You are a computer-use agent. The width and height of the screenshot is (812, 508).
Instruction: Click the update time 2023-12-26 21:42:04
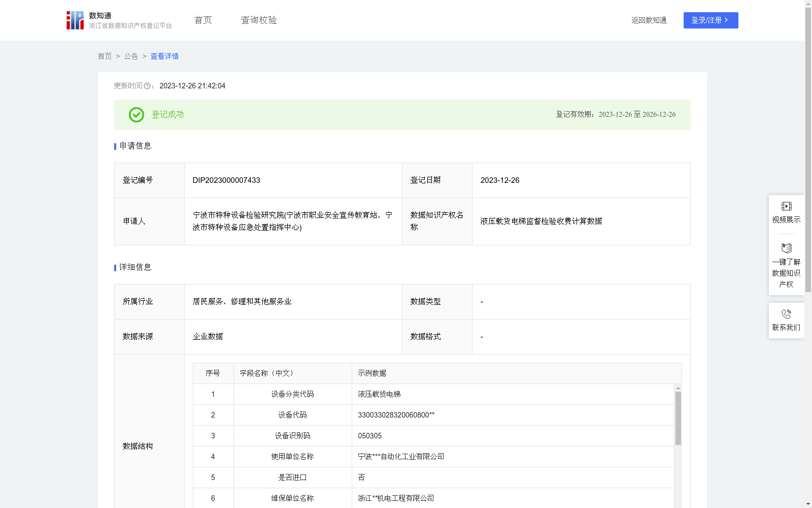pos(192,86)
